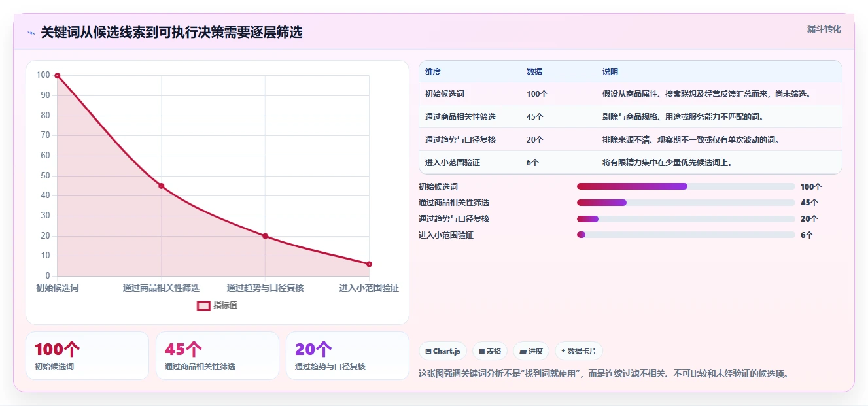Click the chart data point valued 45

click(x=161, y=186)
